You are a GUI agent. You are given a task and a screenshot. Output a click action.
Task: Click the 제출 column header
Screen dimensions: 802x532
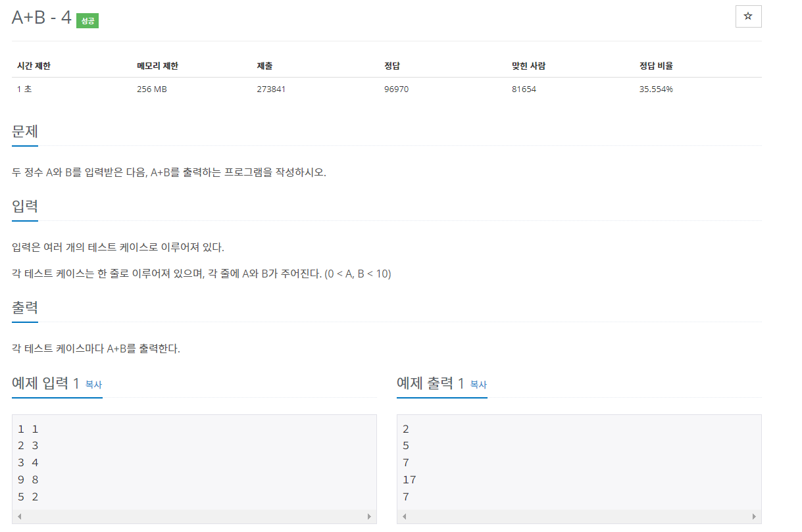click(264, 66)
